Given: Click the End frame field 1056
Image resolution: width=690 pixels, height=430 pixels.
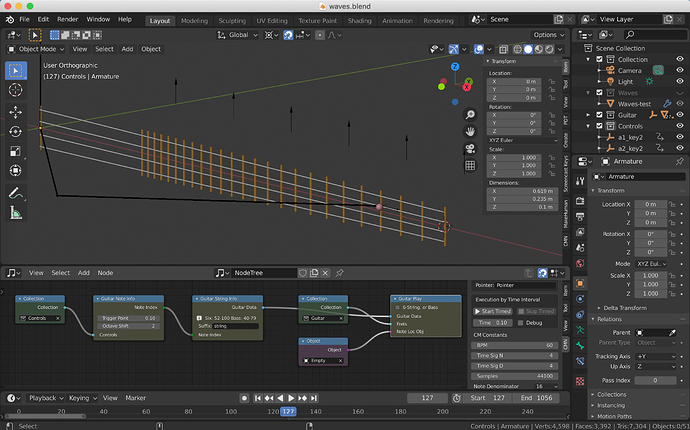Looking at the screenshot, I should [536, 398].
